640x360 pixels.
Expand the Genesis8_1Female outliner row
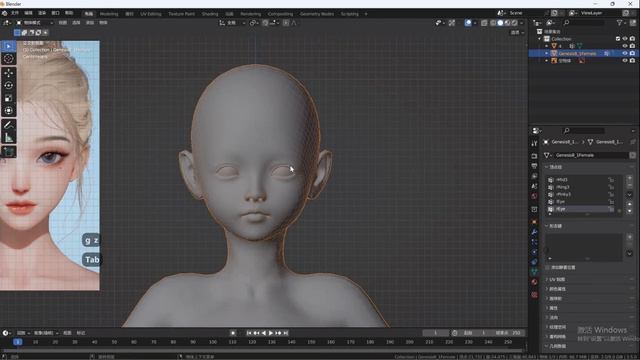point(547,53)
